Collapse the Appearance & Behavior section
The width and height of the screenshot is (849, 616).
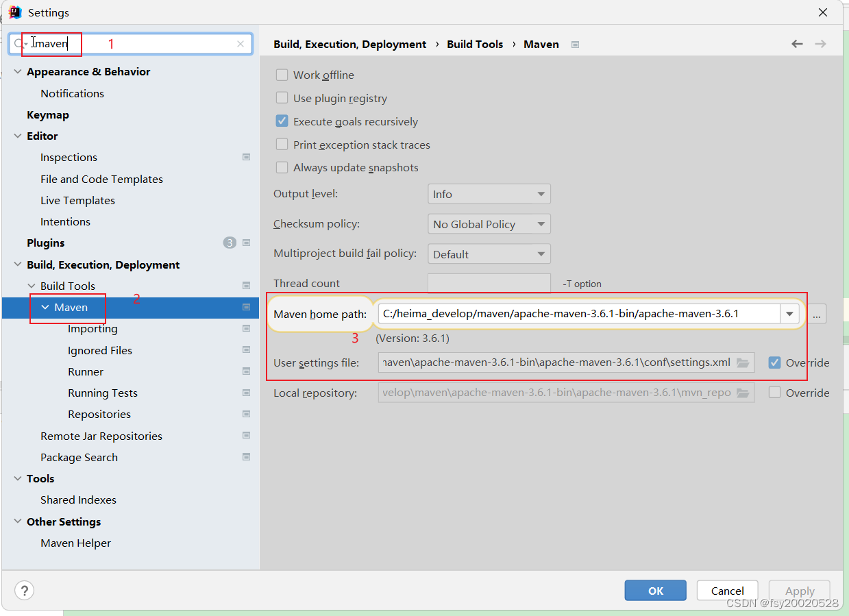pyautogui.click(x=18, y=71)
